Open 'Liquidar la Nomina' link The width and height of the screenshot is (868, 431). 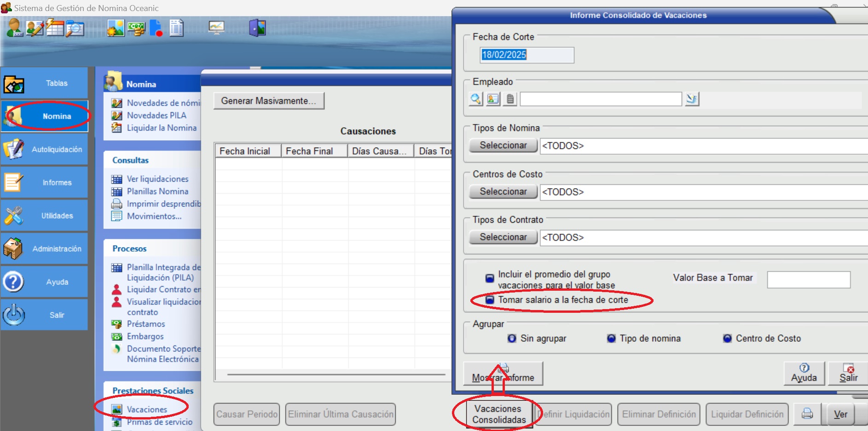click(162, 128)
